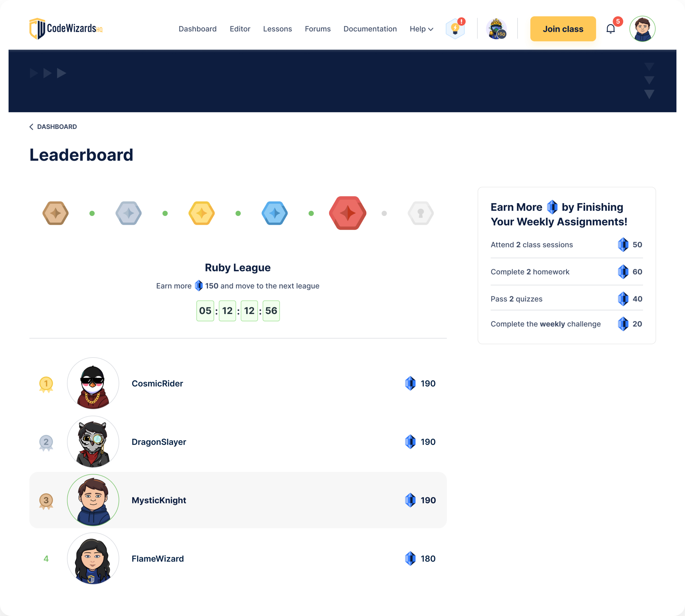Click the DragonSlayer username
Image resolution: width=685 pixels, height=616 pixels.
(159, 442)
